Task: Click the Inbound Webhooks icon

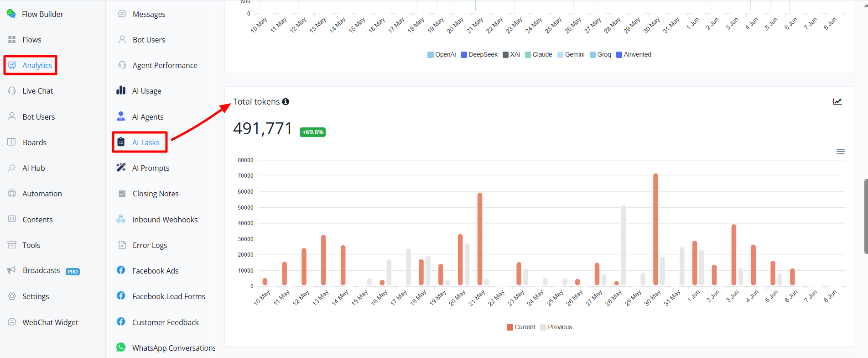Action: tap(121, 219)
